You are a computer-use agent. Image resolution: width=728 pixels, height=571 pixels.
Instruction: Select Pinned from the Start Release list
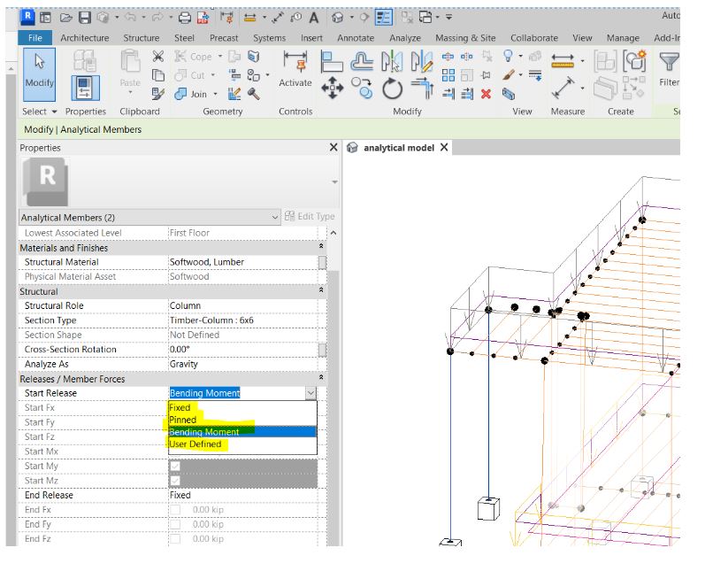tap(182, 420)
